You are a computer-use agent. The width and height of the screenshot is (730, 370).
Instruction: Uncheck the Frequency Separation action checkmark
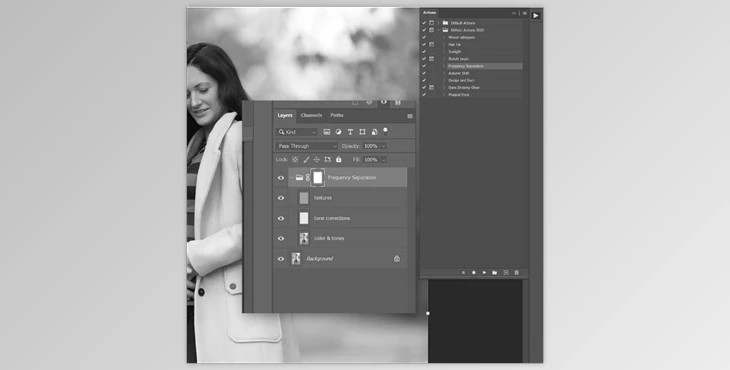pos(424,66)
